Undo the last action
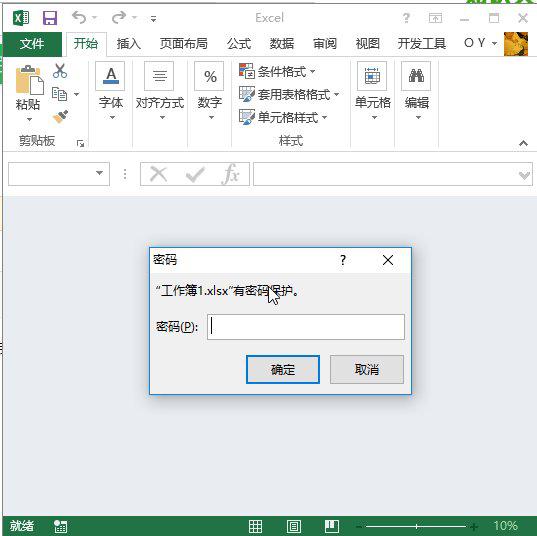This screenshot has width=537, height=536. point(79,17)
